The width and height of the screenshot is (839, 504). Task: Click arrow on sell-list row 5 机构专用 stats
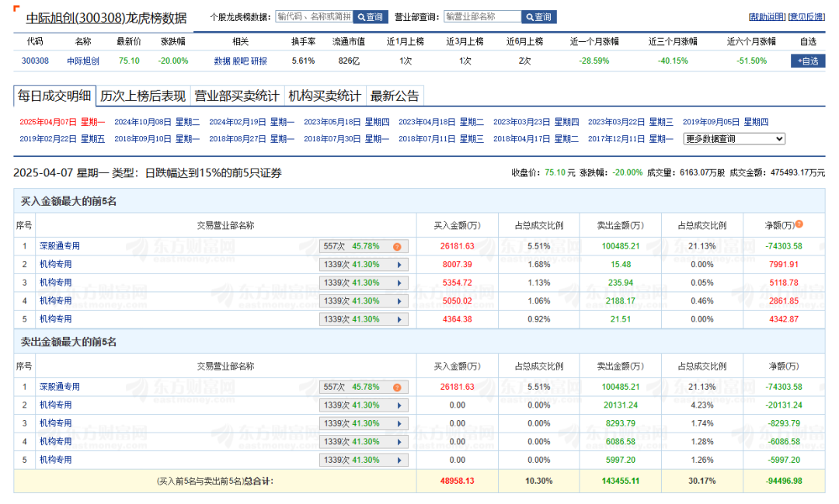(399, 461)
